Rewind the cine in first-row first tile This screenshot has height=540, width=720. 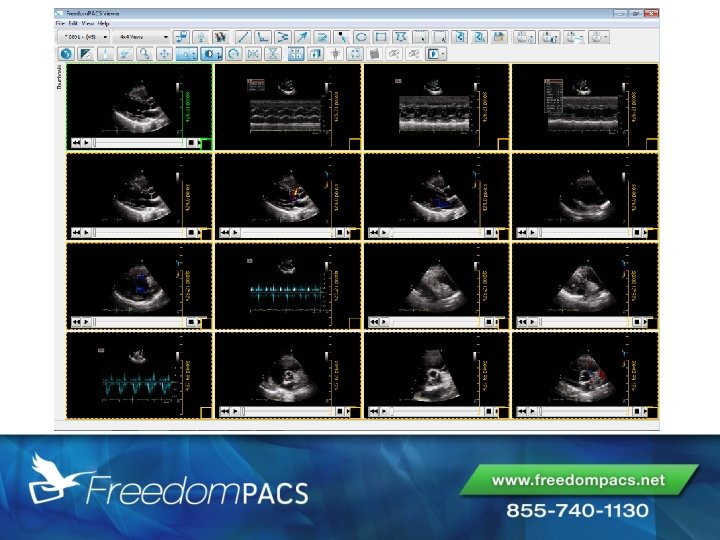click(76, 143)
